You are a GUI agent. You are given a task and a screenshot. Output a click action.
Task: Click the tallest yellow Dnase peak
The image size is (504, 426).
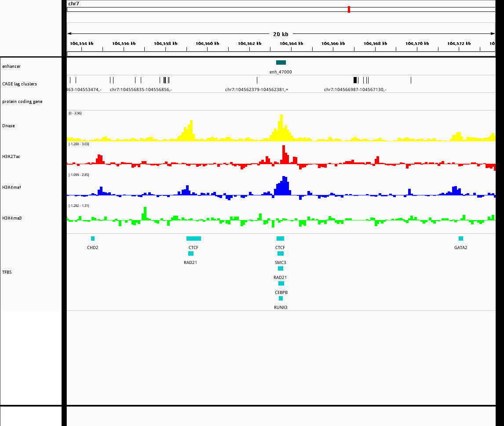coord(281,128)
